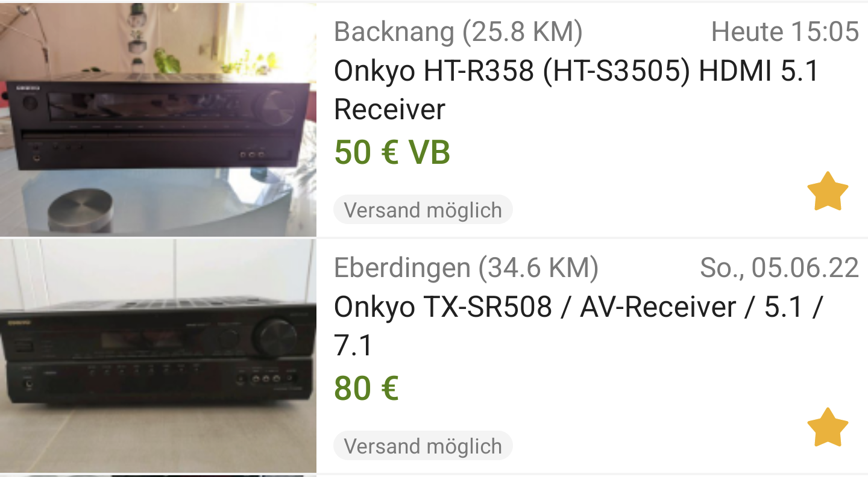Image resolution: width=868 pixels, height=477 pixels.
Task: Open the Onkyo HT-R358 receiver photo
Action: [x=158, y=119]
